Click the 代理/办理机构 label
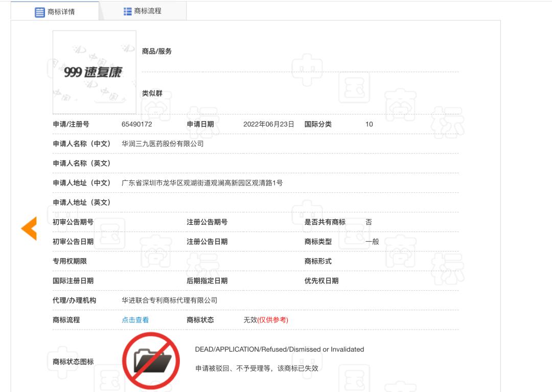 click(x=74, y=301)
